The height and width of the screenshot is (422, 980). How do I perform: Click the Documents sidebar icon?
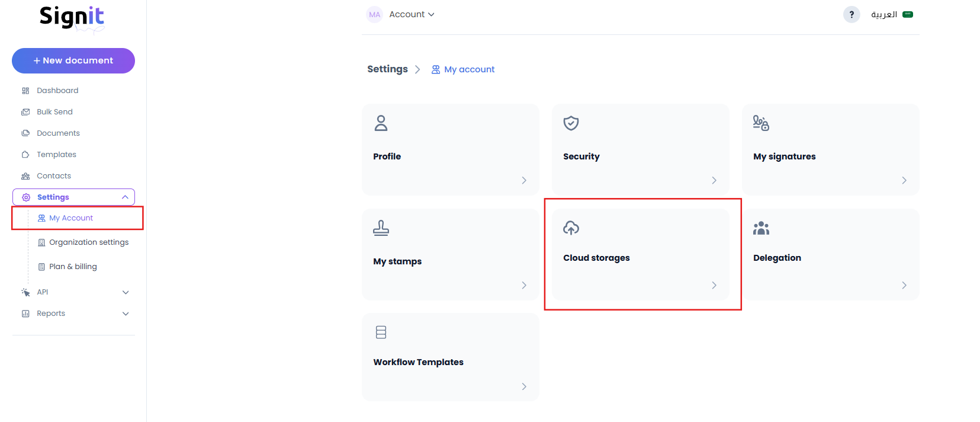tap(25, 133)
